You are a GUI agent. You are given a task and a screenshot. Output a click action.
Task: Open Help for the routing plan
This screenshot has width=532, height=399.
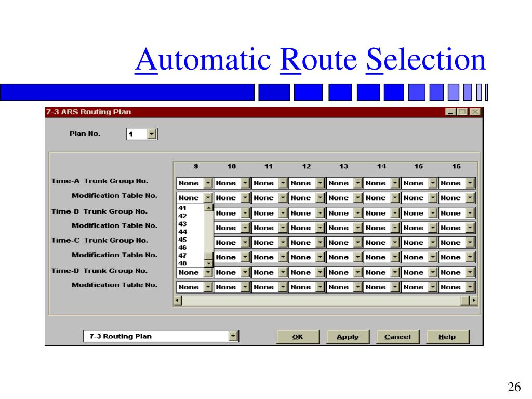click(447, 337)
